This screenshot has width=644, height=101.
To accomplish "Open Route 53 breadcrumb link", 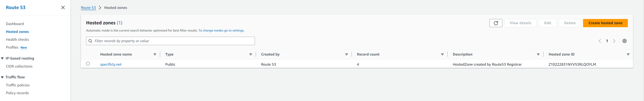I will click(88, 8).
